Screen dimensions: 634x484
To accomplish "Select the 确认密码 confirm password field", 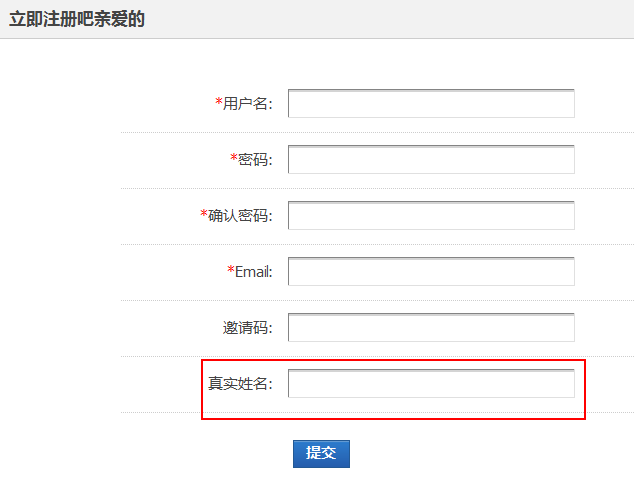I will click(431, 216).
